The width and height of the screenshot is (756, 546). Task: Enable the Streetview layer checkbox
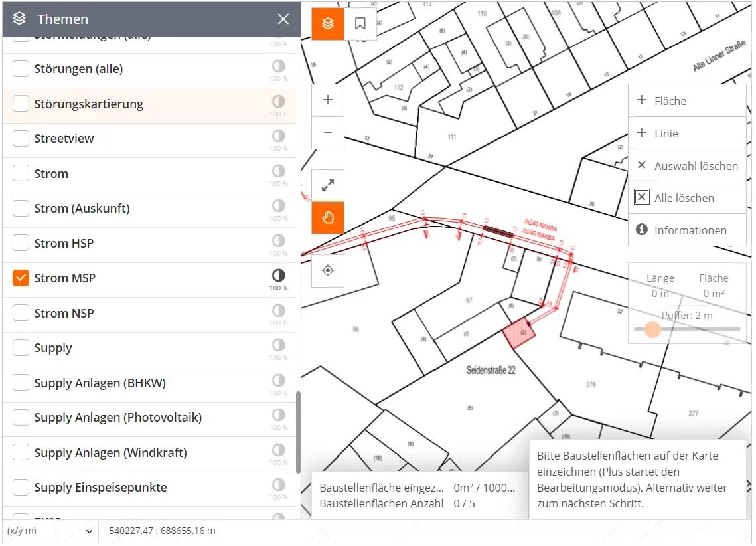click(x=21, y=139)
